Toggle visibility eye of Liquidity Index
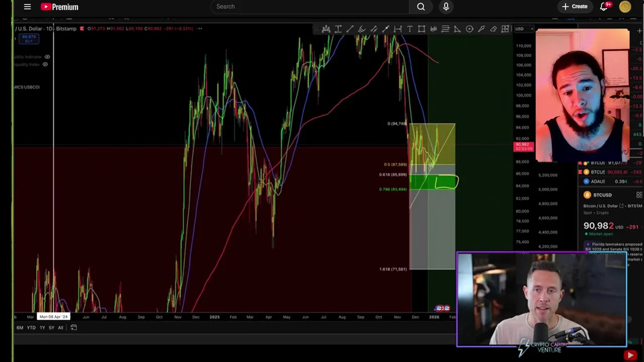 (x=45, y=64)
